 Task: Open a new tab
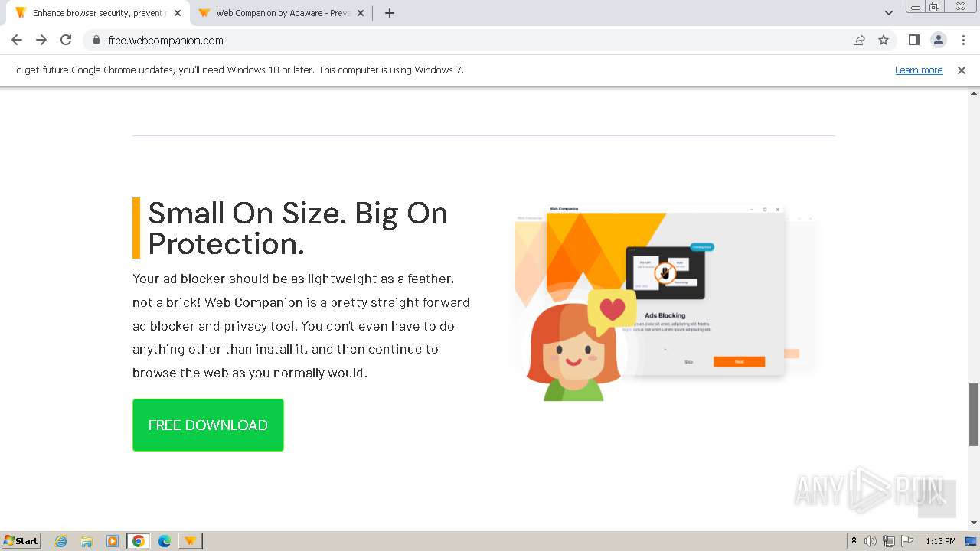(x=389, y=13)
